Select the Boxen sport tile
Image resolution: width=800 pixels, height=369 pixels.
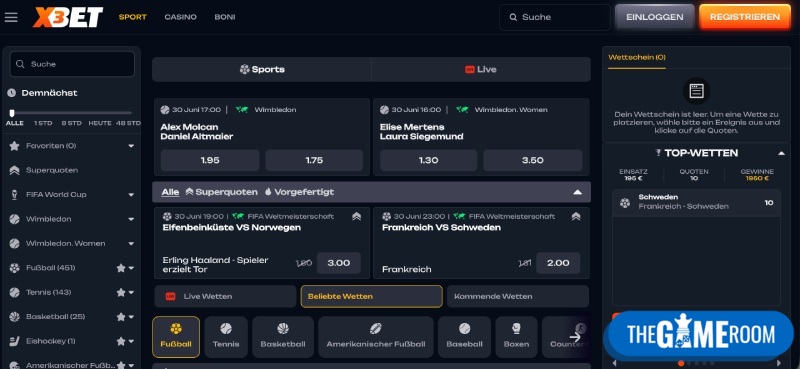click(x=516, y=337)
